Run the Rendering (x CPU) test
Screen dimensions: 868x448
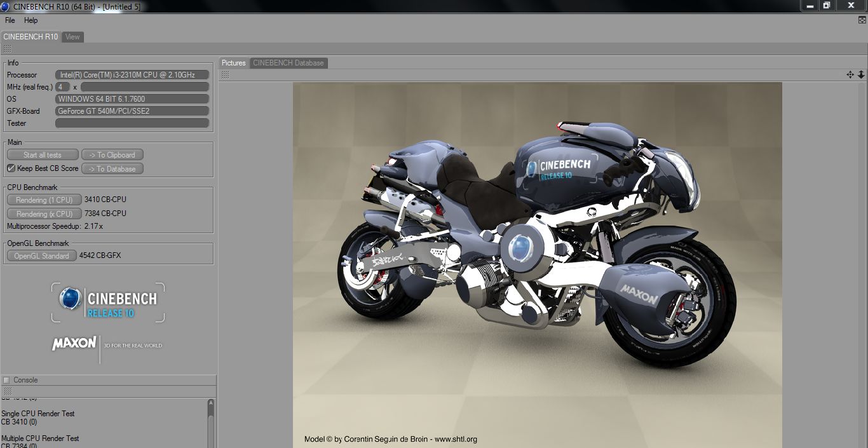click(44, 214)
